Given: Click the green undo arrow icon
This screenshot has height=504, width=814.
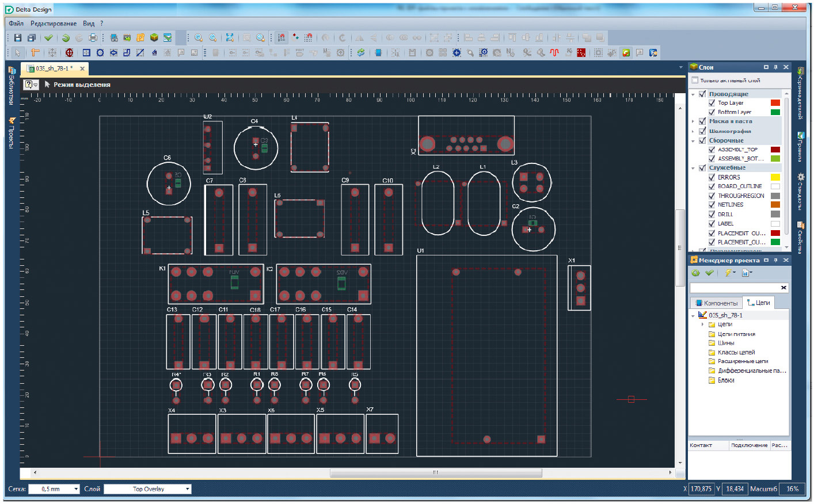Looking at the screenshot, I should 66,38.
